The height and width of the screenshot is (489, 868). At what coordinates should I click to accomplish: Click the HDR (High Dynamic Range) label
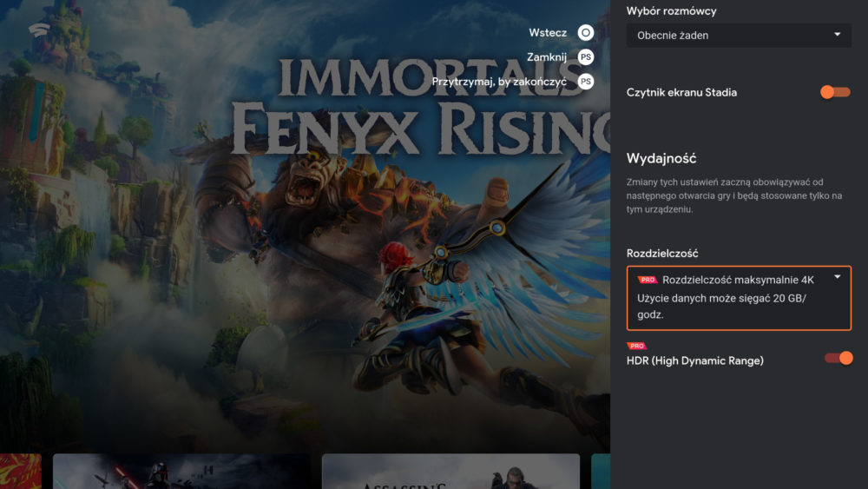[694, 360]
